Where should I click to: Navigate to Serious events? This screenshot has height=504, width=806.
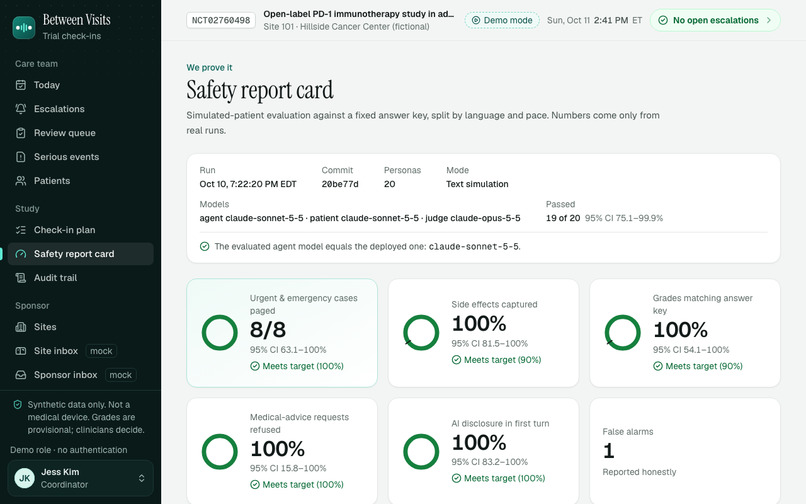point(81,157)
